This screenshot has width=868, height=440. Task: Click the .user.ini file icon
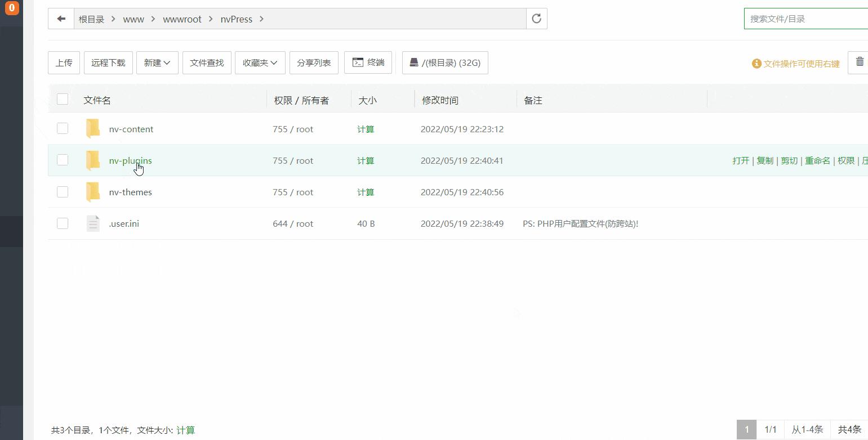point(92,223)
